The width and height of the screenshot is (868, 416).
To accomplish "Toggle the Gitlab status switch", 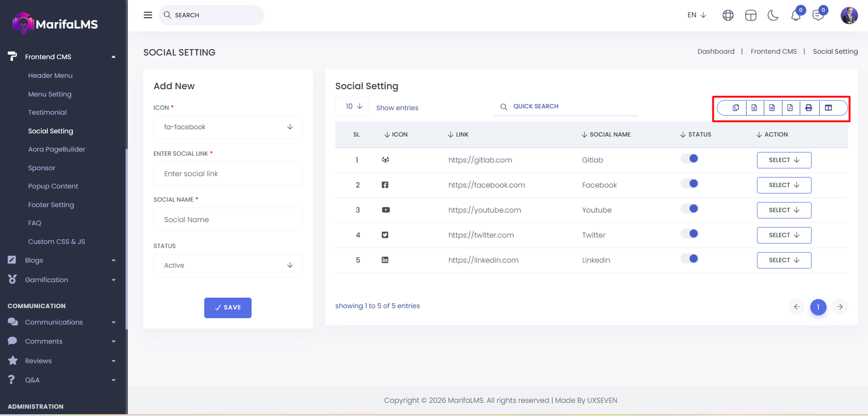I will 689,159.
